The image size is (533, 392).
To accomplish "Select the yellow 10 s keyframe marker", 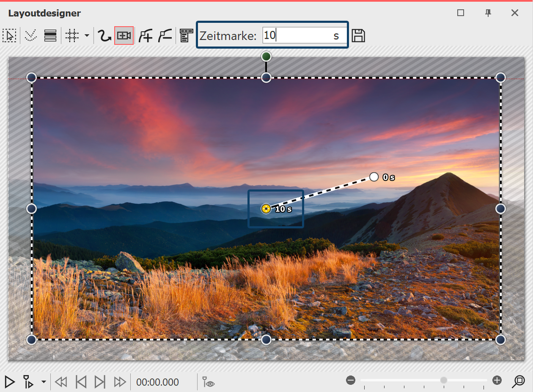I will coord(266,208).
